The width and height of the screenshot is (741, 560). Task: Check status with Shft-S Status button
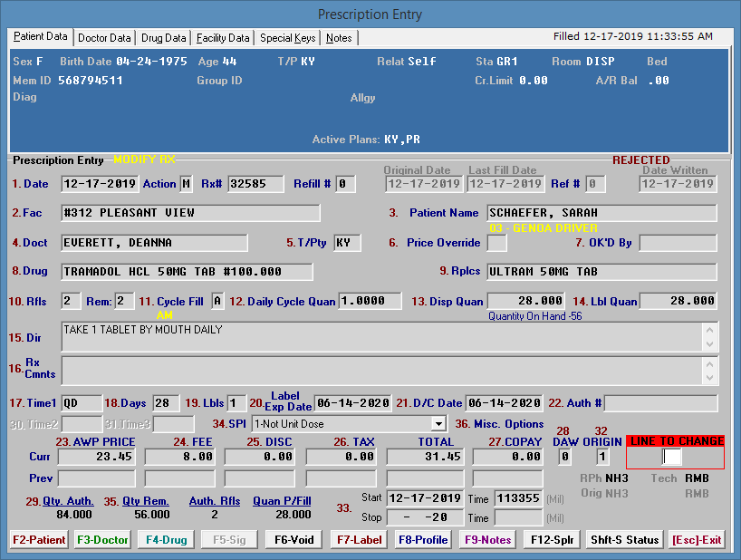point(624,539)
